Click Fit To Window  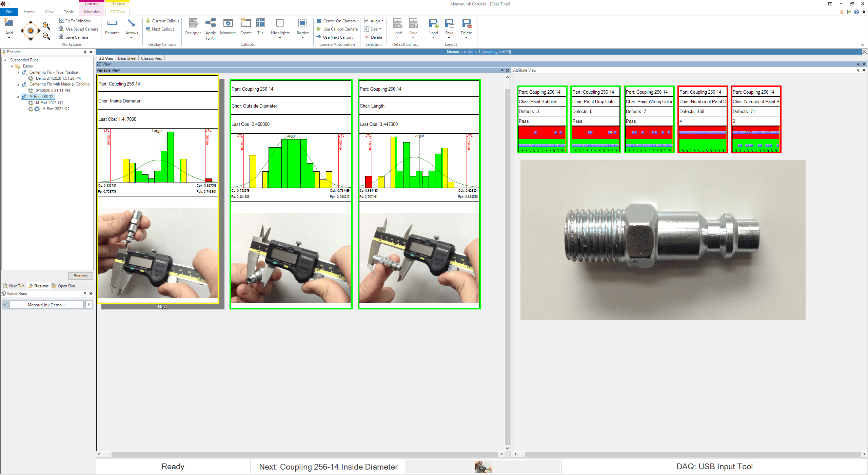tap(75, 21)
